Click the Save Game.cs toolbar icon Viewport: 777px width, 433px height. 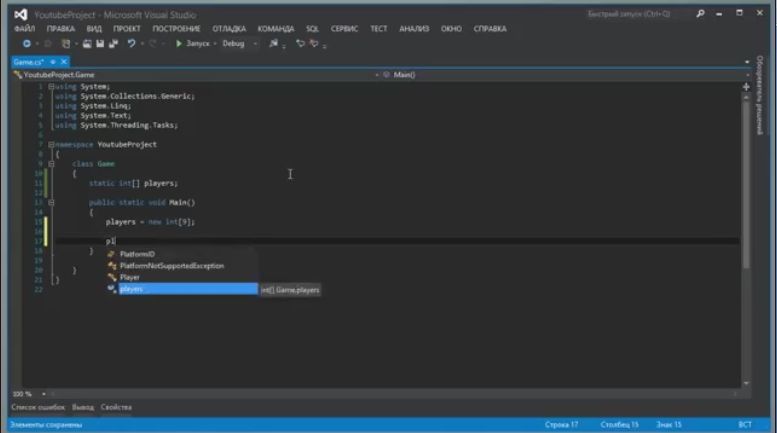(100, 44)
